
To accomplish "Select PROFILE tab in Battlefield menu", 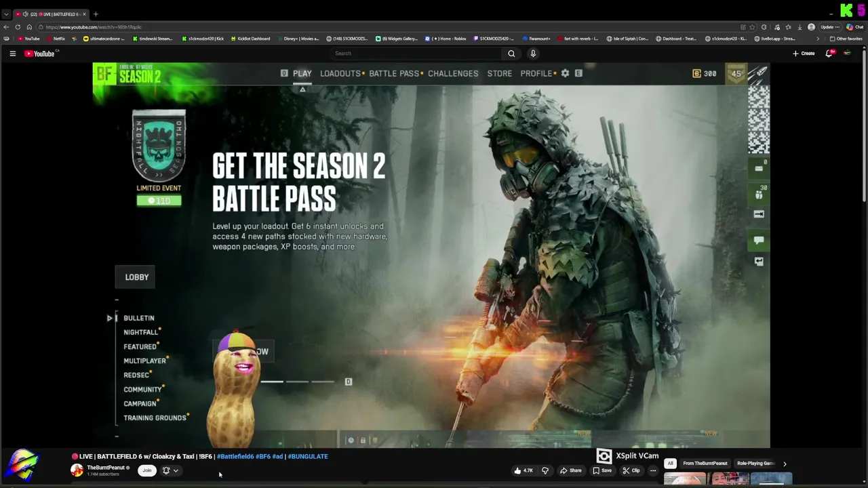I will (x=536, y=73).
